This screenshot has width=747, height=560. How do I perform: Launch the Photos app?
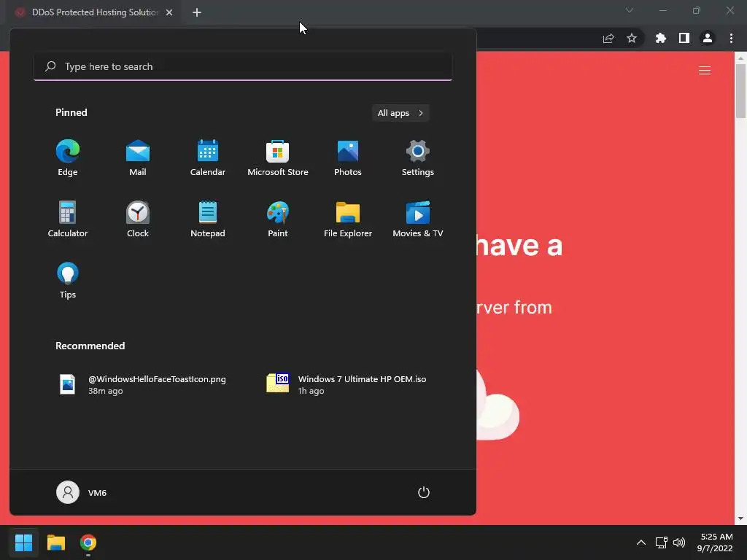(348, 158)
